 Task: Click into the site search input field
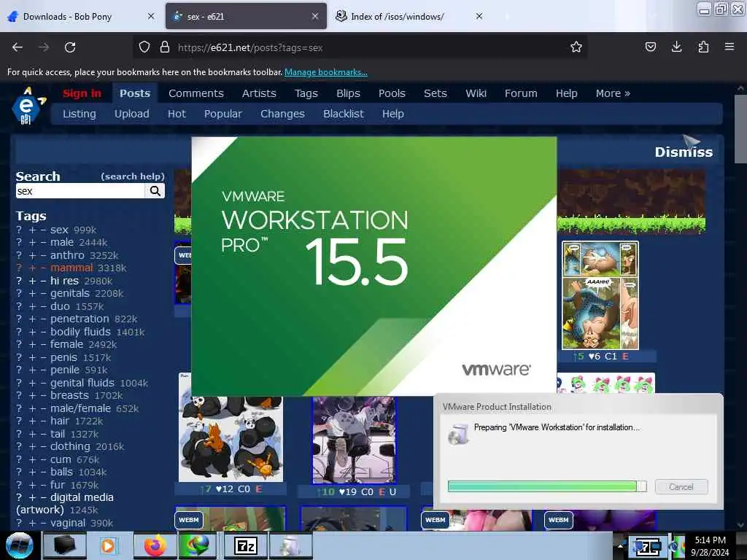(80, 191)
